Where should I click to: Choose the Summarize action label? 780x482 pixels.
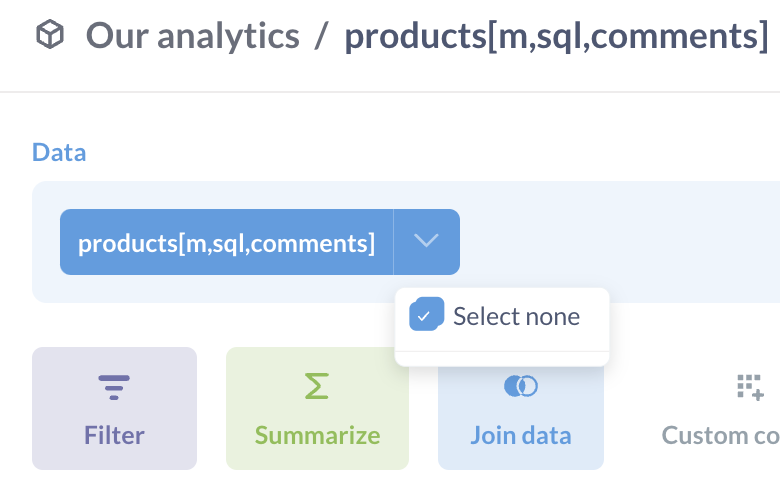(x=317, y=435)
